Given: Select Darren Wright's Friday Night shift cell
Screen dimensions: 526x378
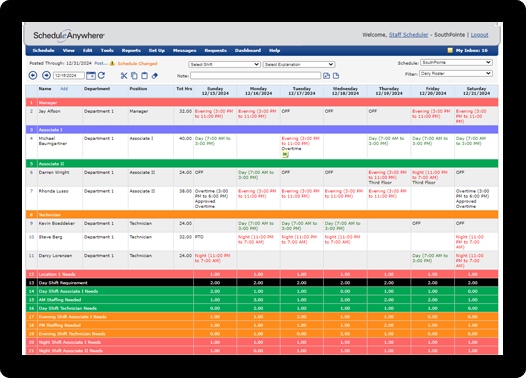Looking at the screenshot, I should pos(432,177).
